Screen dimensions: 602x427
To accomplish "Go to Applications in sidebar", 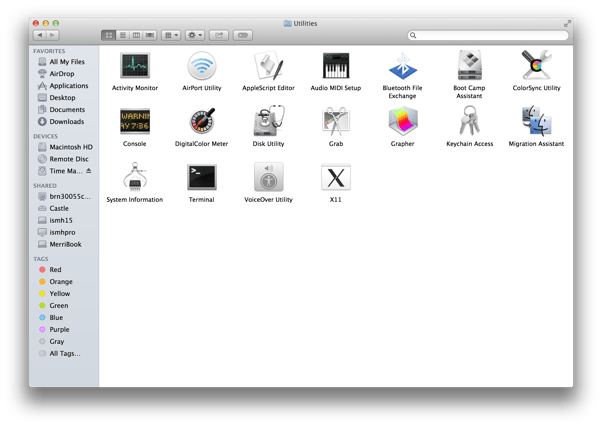I will click(64, 86).
